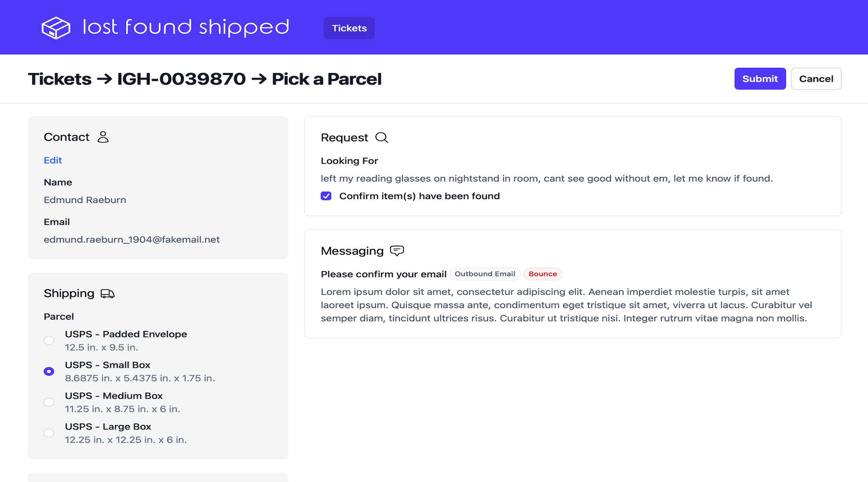
Task: Uncheck Confirm item(s) have been found
Action: click(326, 196)
